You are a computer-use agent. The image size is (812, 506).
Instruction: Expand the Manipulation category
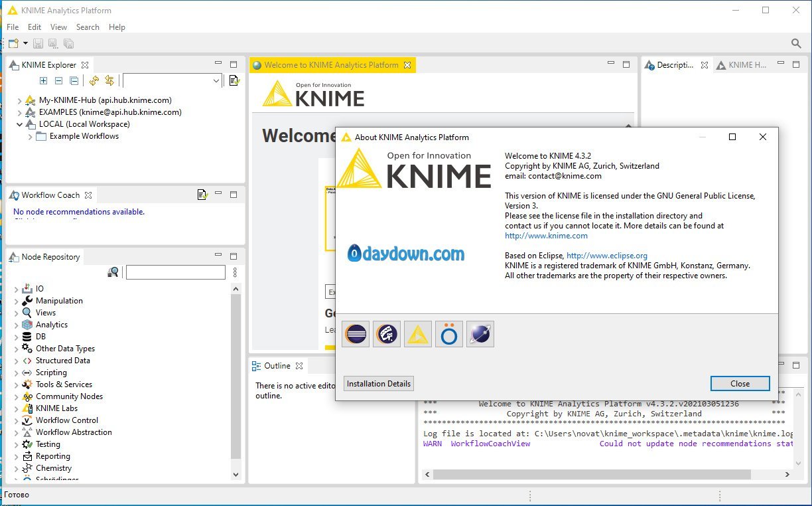17,301
